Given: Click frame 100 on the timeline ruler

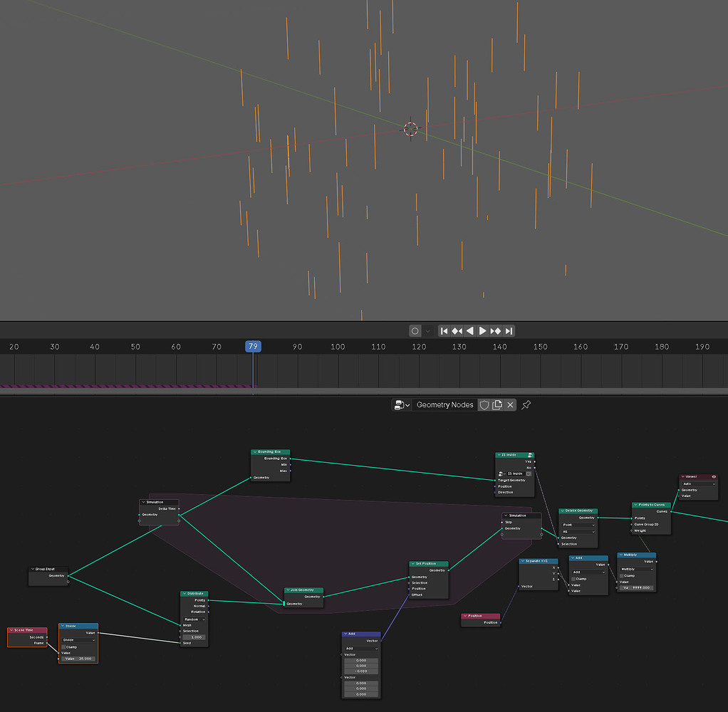Looking at the screenshot, I should coord(338,347).
